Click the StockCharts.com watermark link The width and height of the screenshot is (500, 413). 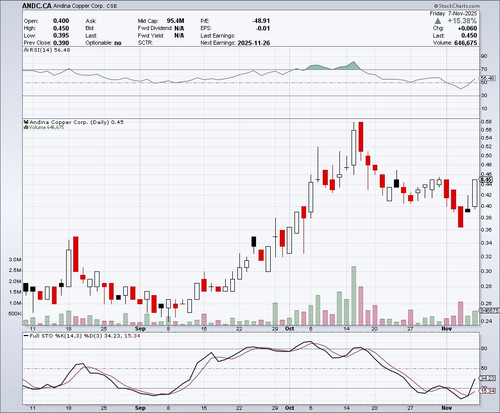[x=457, y=6]
